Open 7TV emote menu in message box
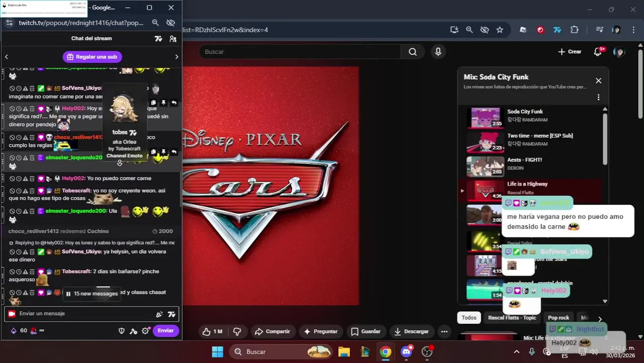Image resolution: width=644 pixels, height=363 pixels. tap(172, 314)
